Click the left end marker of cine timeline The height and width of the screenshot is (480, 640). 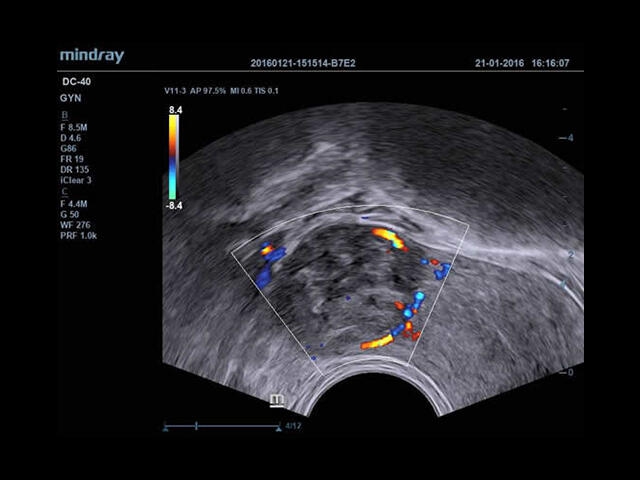165,428
